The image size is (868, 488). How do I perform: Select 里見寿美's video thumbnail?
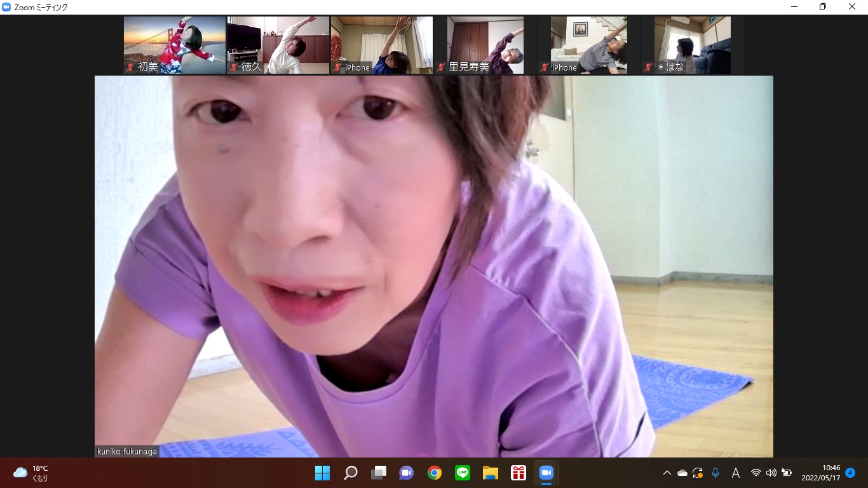[x=485, y=45]
